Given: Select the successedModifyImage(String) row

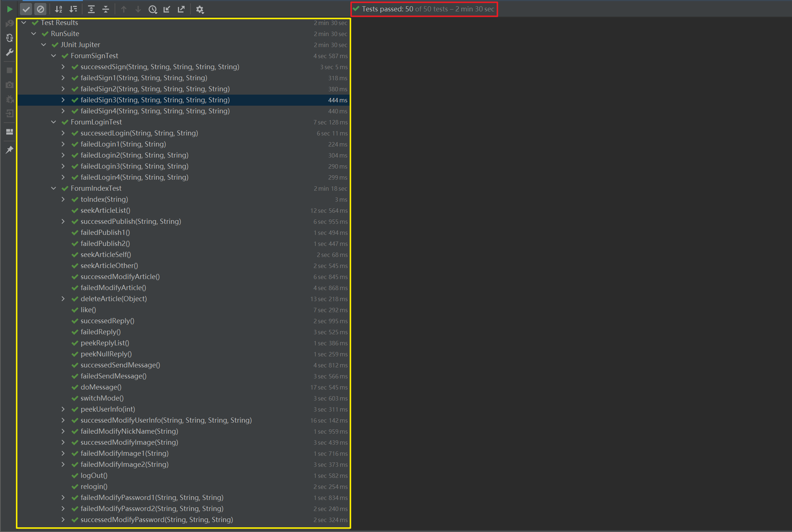Looking at the screenshot, I should [x=183, y=443].
